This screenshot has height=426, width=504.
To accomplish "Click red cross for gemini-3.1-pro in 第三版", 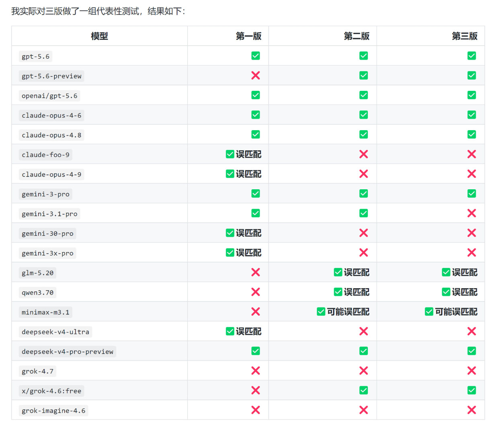I will [472, 213].
